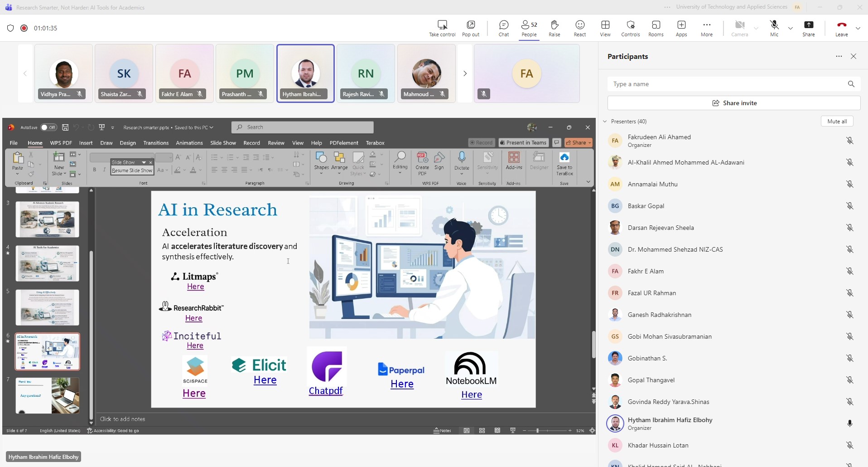Show next participants with right arrow
868x467 pixels.
pos(464,73)
